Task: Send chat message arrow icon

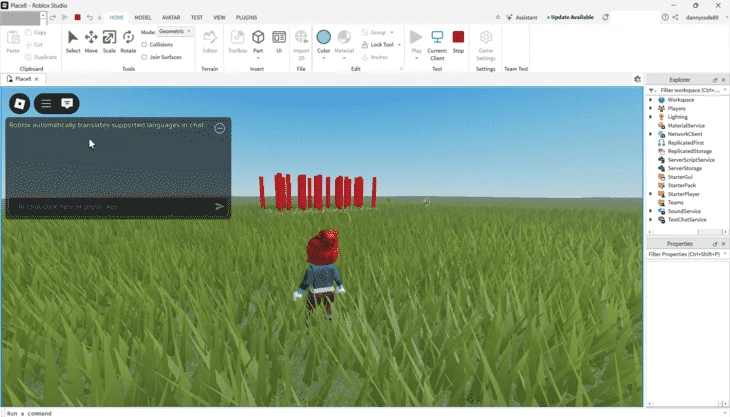Action: (219, 206)
